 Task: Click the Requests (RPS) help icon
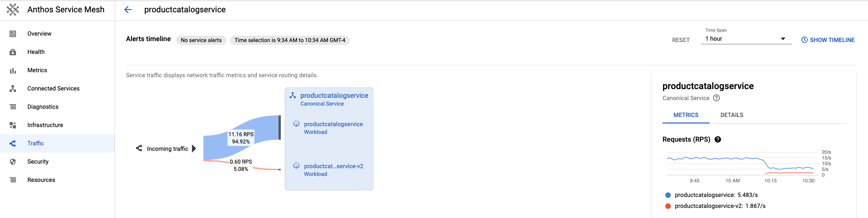coord(718,139)
